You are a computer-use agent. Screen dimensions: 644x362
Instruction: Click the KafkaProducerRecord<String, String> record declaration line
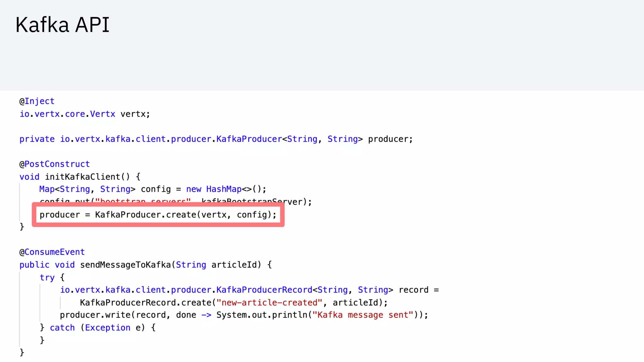[249, 290]
